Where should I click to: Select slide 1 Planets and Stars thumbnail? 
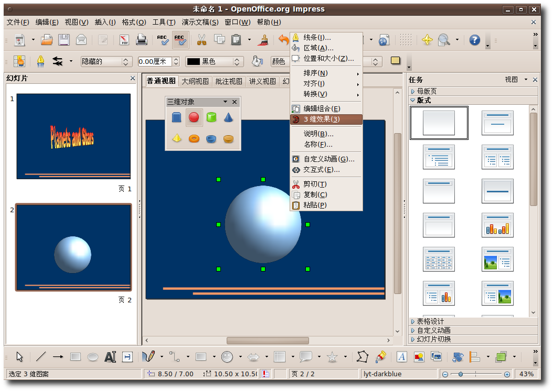click(73, 136)
